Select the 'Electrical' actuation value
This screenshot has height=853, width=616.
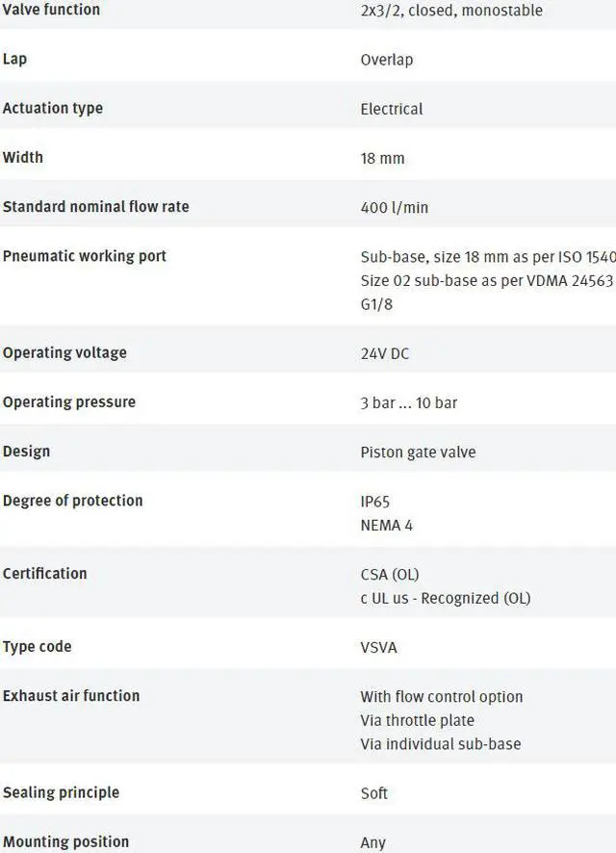[391, 109]
